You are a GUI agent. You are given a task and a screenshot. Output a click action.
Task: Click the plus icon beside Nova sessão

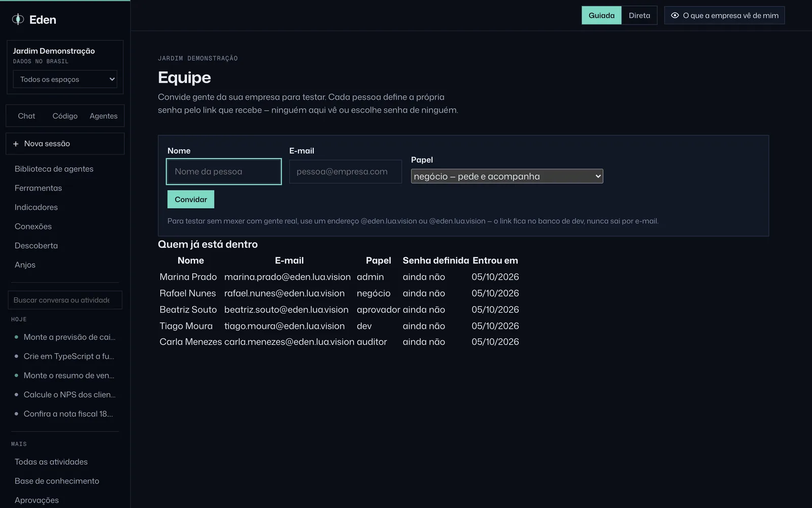(x=16, y=144)
